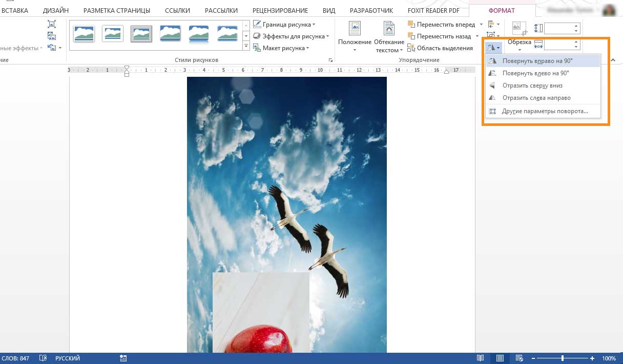The height and width of the screenshot is (364, 623).
Task: Open the РАЗМЕТКА СТРАНИЦЫ ribbon tab
Action: click(x=117, y=10)
